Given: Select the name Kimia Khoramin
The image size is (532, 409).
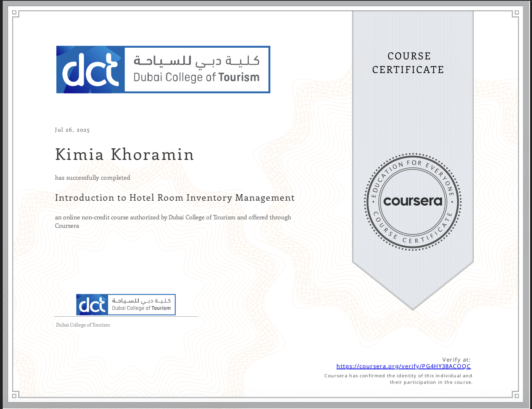Looking at the screenshot, I should click(x=124, y=155).
